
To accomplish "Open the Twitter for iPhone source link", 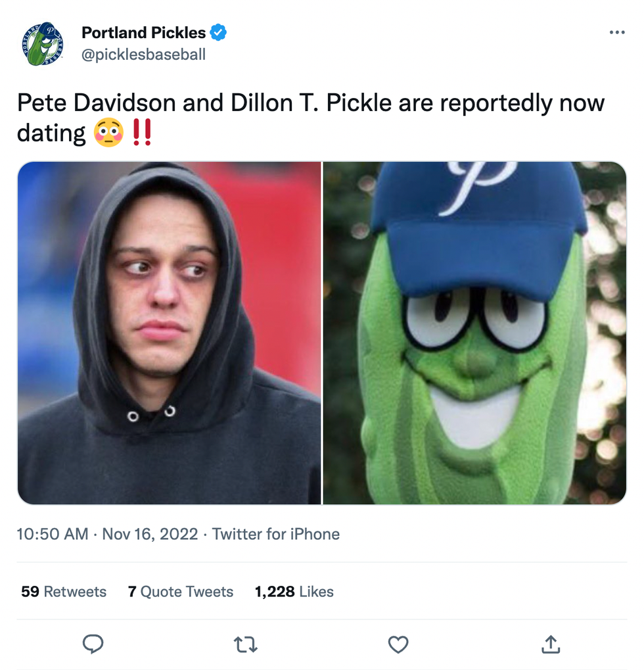I will [x=275, y=534].
